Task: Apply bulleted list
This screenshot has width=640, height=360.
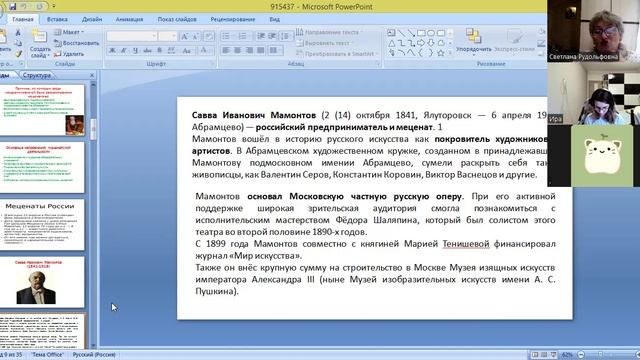Action: point(227,37)
